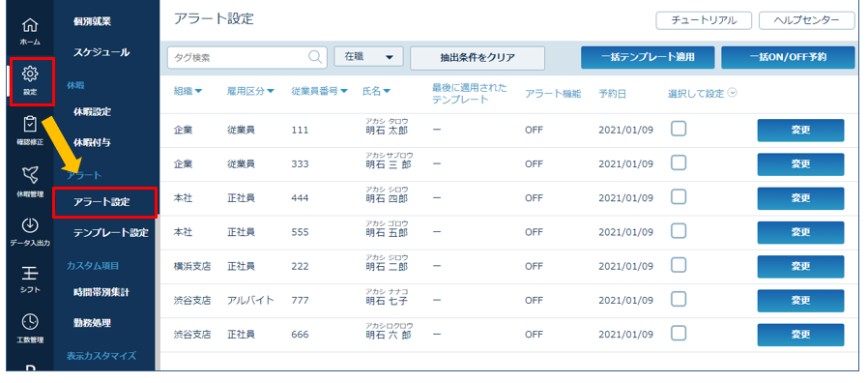Open the ホーム home icon
Viewport: 868px width, 383px height.
pyautogui.click(x=30, y=30)
